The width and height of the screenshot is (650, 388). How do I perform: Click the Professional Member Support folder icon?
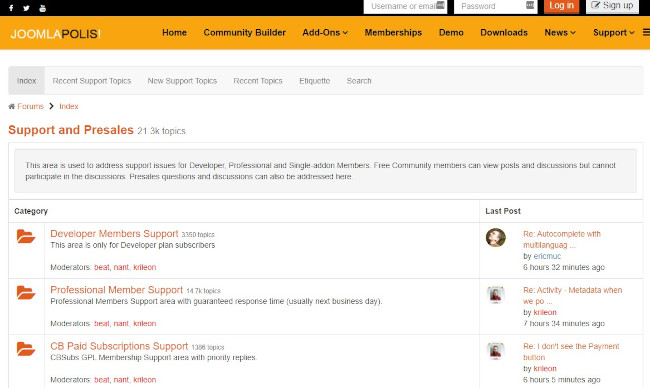point(26,293)
